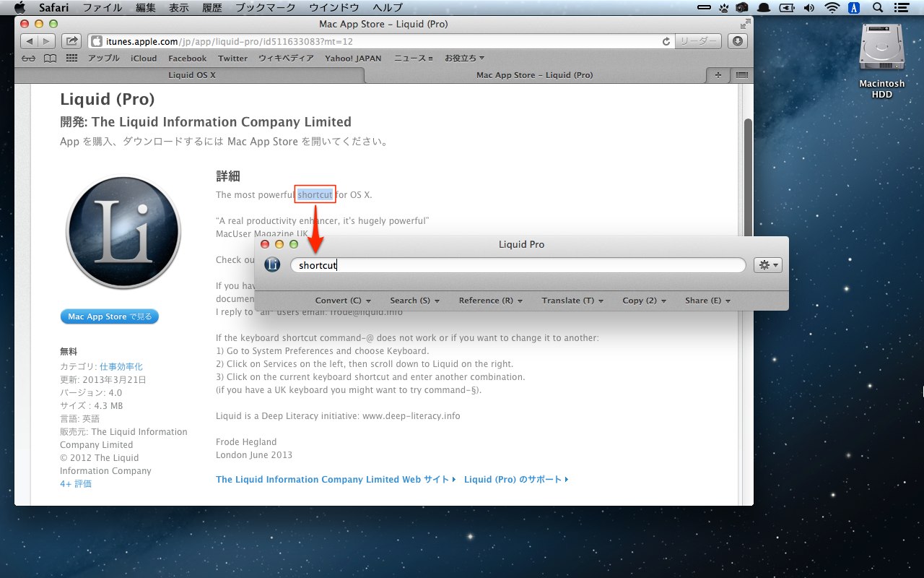Open the Twitter bookmark
The width and height of the screenshot is (924, 578).
[x=232, y=58]
